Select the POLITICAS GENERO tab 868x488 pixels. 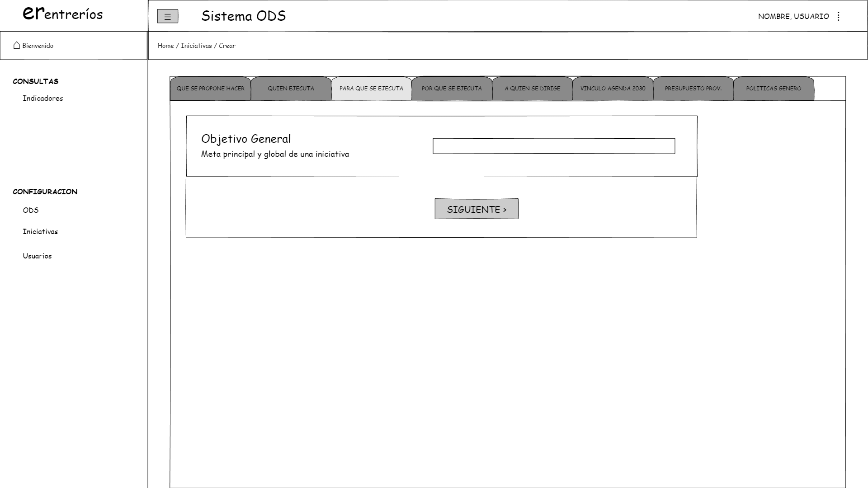pyautogui.click(x=774, y=89)
